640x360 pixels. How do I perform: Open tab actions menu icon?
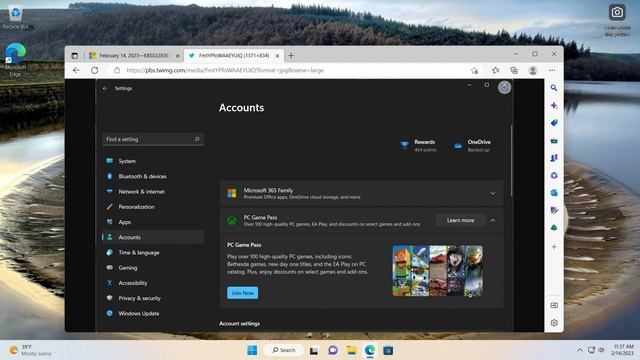pos(74,56)
